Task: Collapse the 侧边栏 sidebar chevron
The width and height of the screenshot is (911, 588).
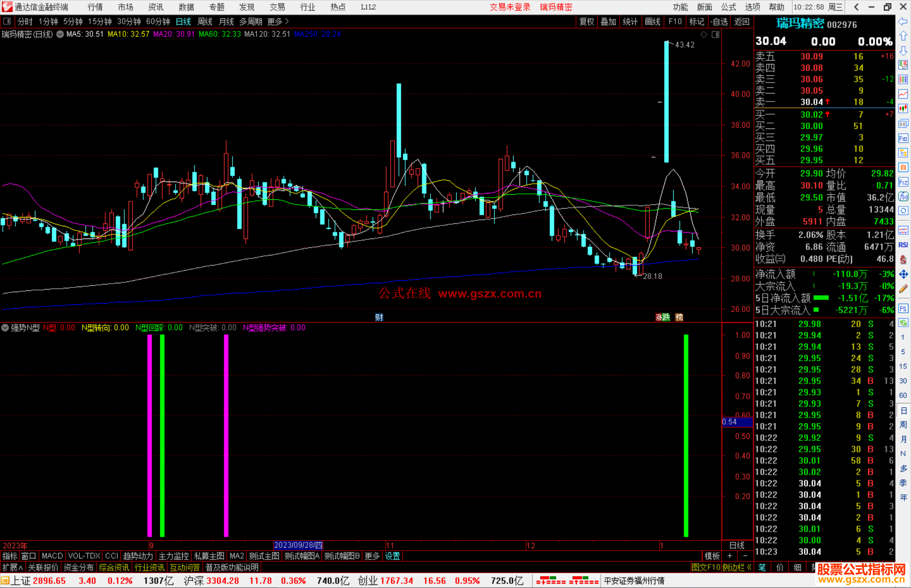Action: coord(749,567)
